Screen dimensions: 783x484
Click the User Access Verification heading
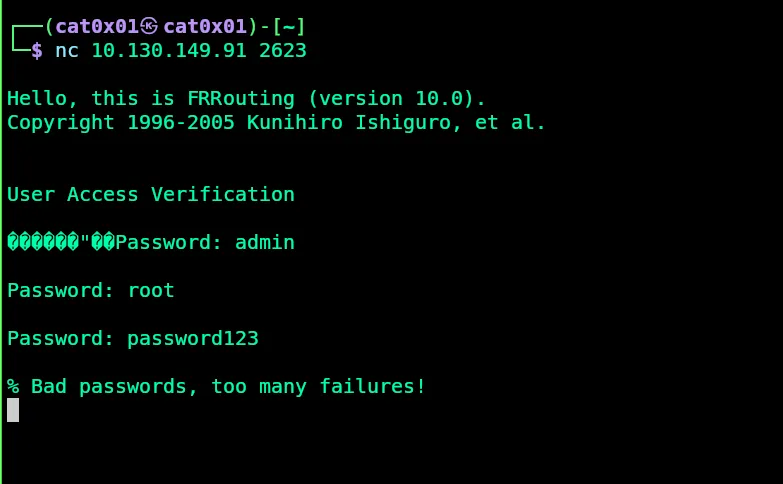[151, 194]
